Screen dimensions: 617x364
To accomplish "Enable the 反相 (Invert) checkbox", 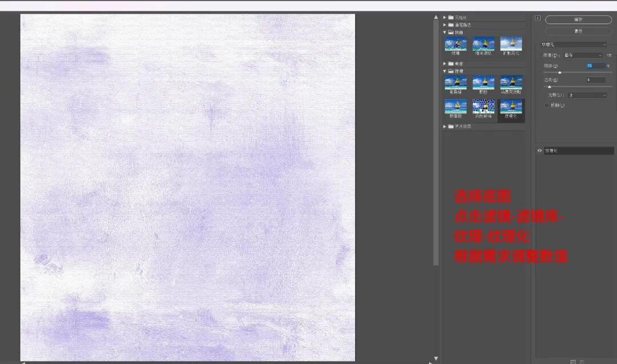I will (x=547, y=105).
